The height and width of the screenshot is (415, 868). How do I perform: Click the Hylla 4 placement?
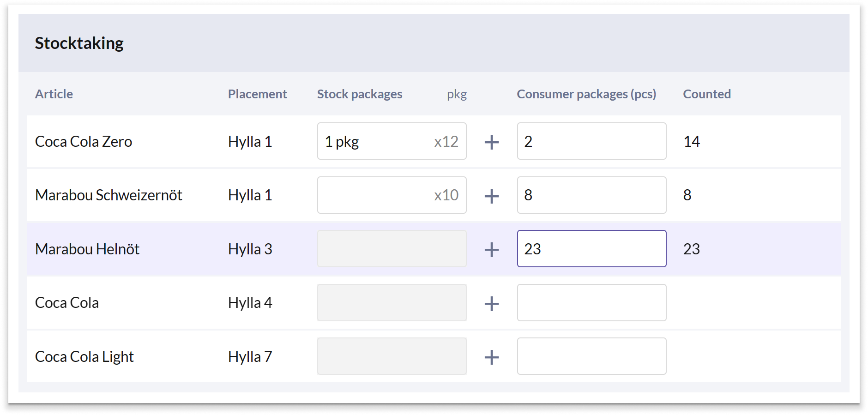point(250,303)
